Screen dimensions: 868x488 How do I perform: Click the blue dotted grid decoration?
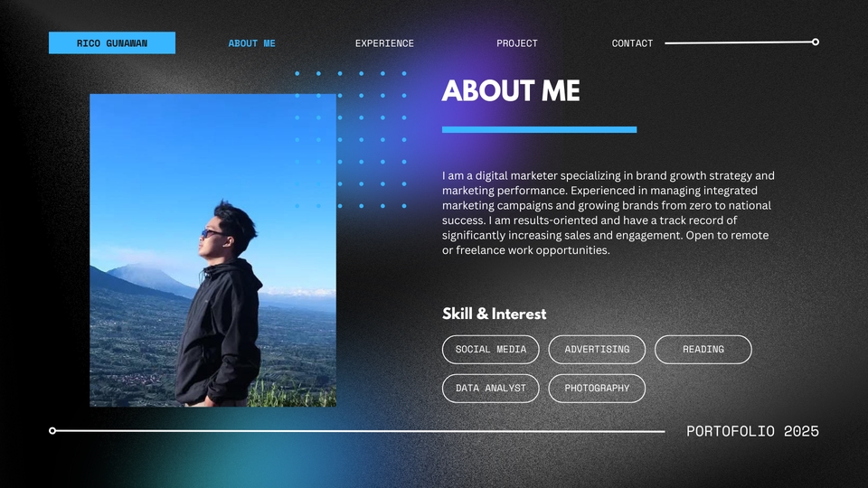pos(351,139)
